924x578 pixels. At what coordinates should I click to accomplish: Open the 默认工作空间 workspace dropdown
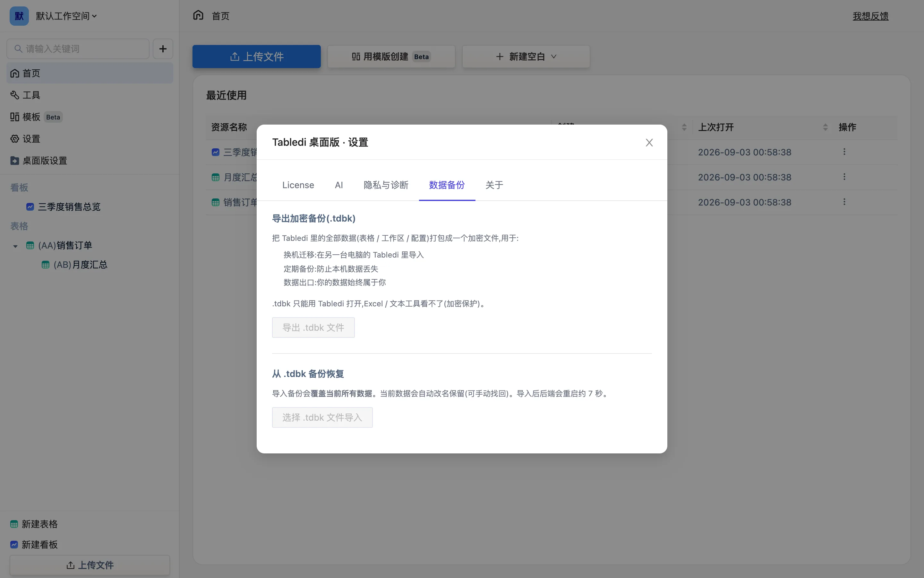[x=66, y=16]
